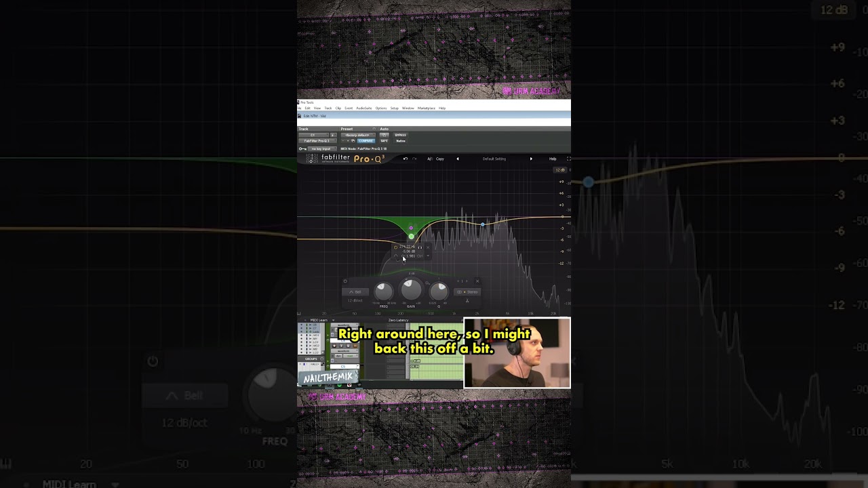This screenshot has width=868, height=488.
Task: Go to the previous preset with left arrow
Action: [457, 159]
